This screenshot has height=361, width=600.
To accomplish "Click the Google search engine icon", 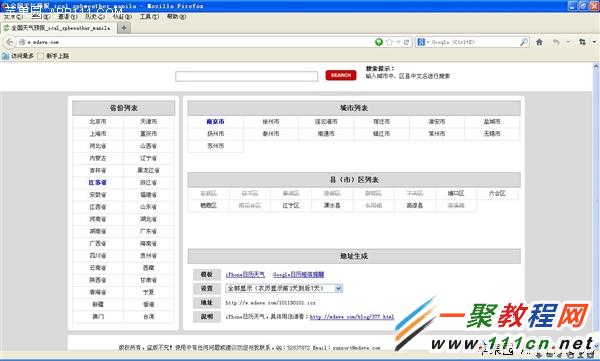I will (421, 42).
